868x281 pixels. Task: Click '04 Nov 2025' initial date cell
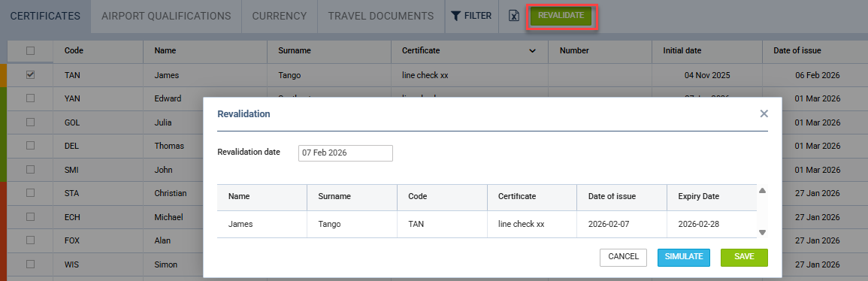pyautogui.click(x=707, y=74)
